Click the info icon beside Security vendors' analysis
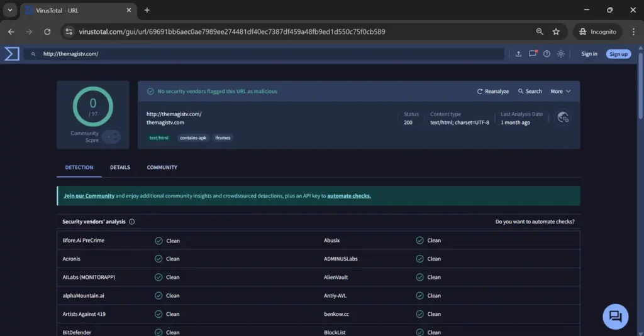 (x=132, y=222)
